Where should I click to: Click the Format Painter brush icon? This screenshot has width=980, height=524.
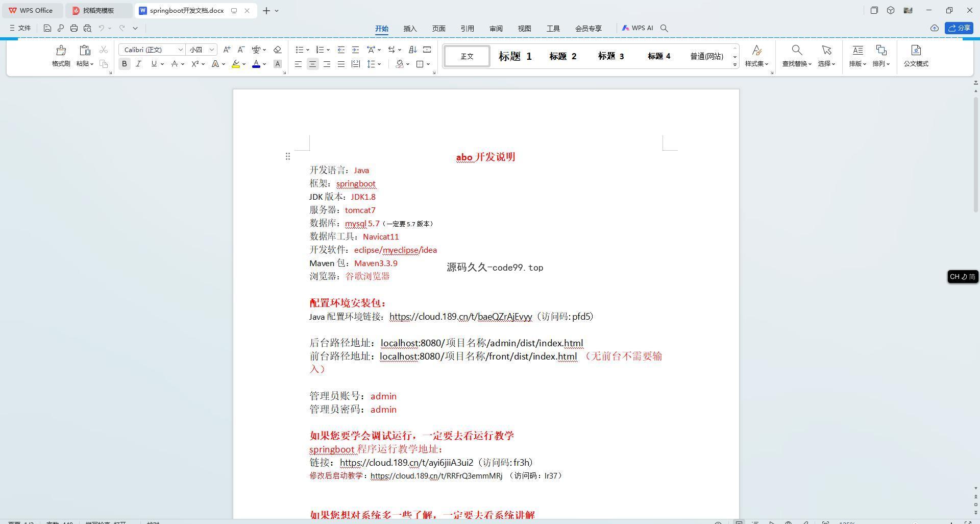tap(61, 50)
